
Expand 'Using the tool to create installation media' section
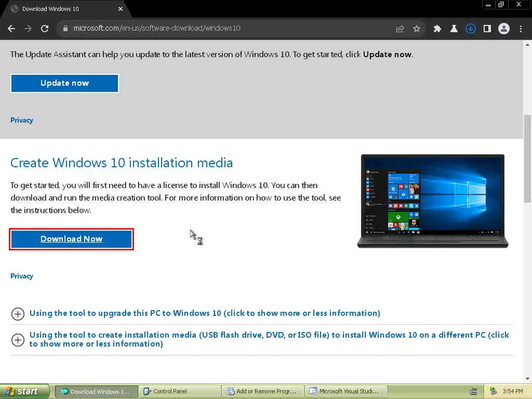pos(269,339)
